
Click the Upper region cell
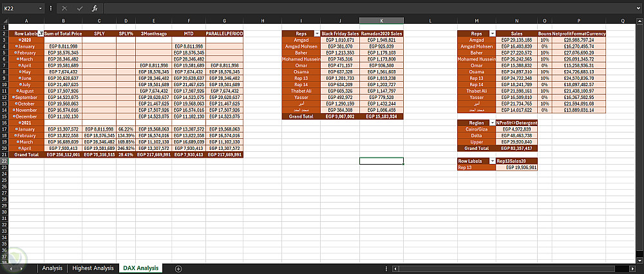477,142
